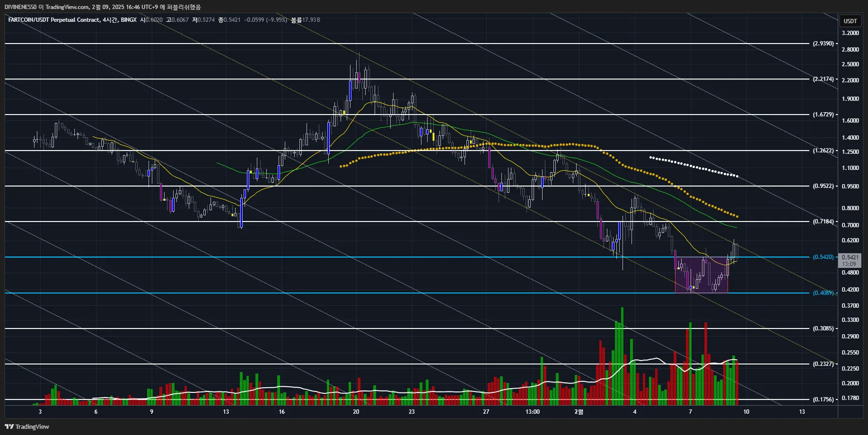
Task: Click the 0.3700 price axis tick
Action: [x=850, y=306]
